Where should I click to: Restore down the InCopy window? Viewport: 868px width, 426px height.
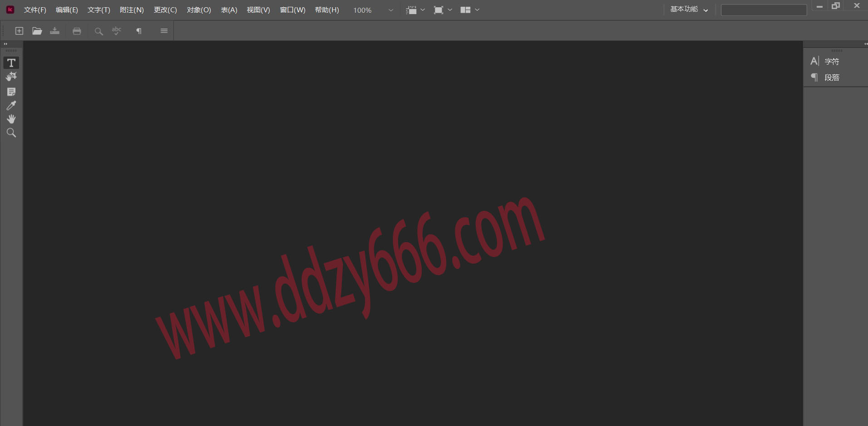pyautogui.click(x=836, y=6)
